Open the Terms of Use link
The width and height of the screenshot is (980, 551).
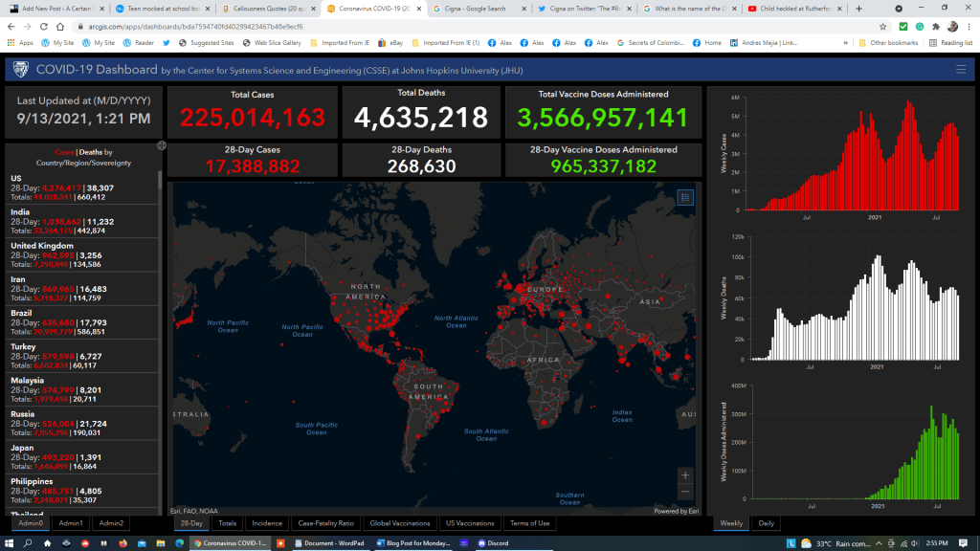click(529, 523)
